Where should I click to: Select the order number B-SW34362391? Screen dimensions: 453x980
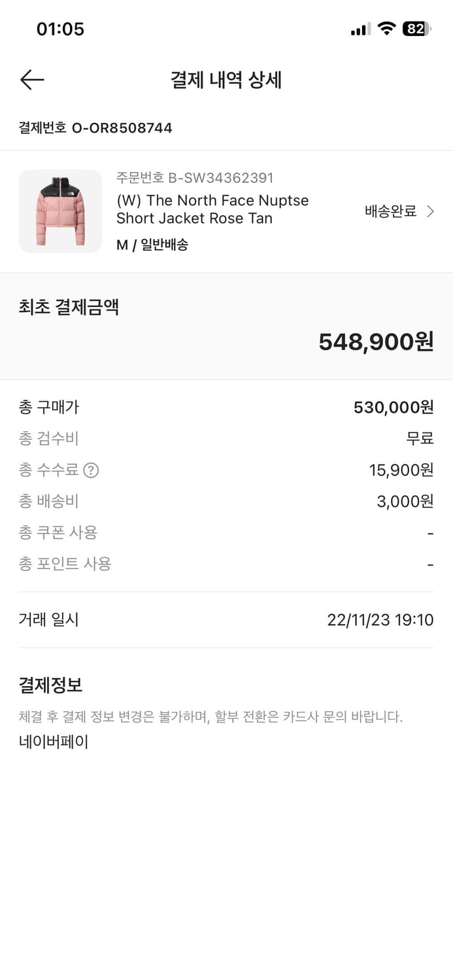click(195, 178)
